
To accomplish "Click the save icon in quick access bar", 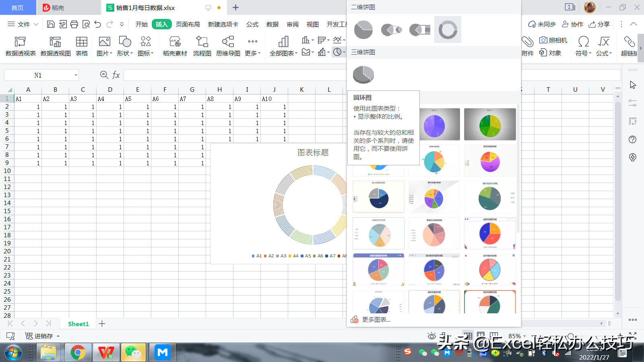I will 51,24.
